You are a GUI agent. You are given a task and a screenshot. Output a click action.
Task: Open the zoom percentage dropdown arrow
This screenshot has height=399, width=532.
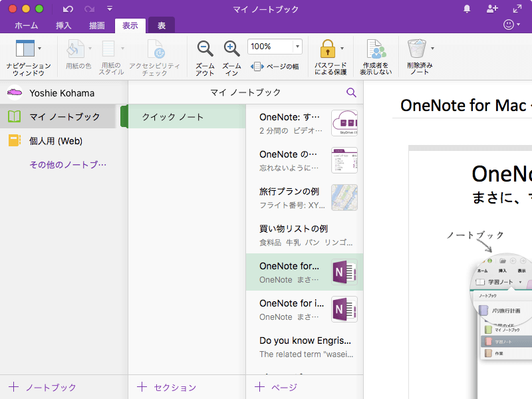(x=297, y=47)
